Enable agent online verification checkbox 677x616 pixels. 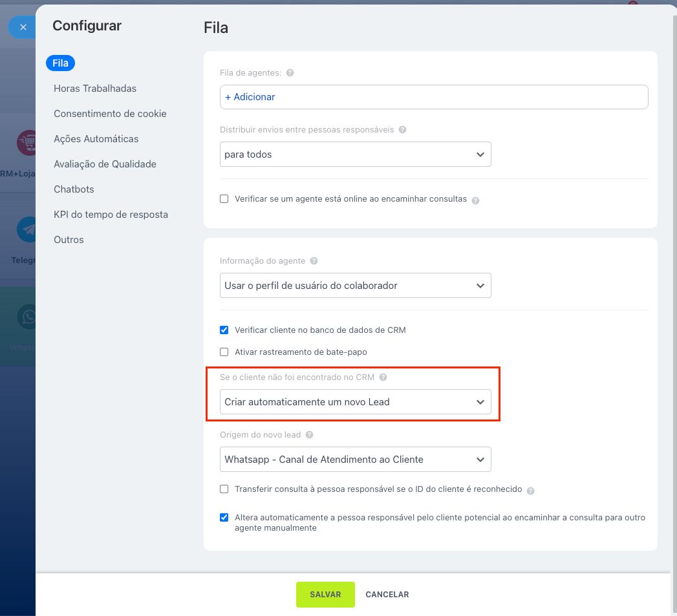(224, 199)
